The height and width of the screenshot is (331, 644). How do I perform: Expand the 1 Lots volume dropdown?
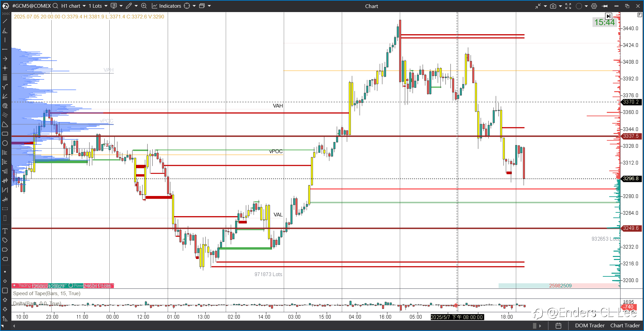(98, 6)
